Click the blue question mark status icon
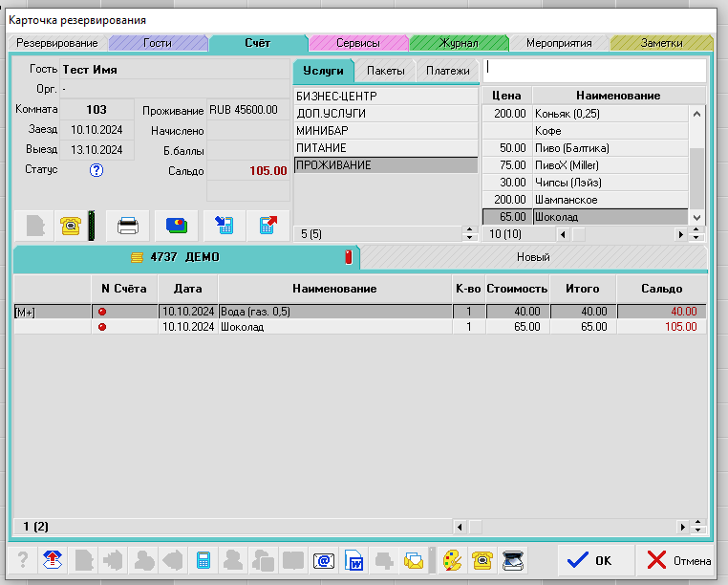The height and width of the screenshot is (585, 728). (x=96, y=170)
